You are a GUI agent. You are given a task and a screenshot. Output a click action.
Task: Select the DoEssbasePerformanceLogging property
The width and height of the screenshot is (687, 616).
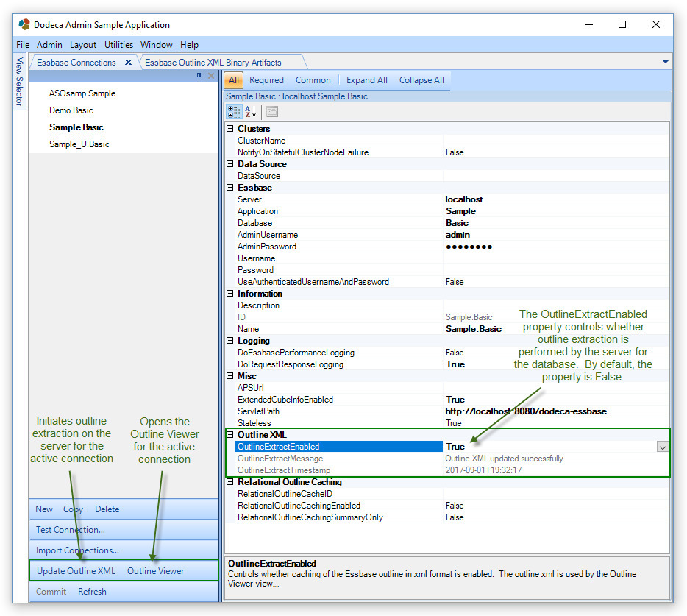447,353
